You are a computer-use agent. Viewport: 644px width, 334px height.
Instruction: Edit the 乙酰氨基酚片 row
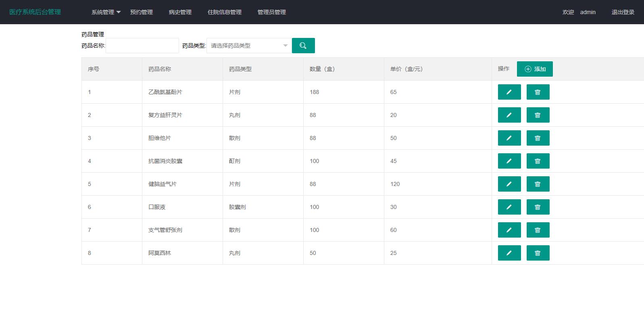point(509,92)
